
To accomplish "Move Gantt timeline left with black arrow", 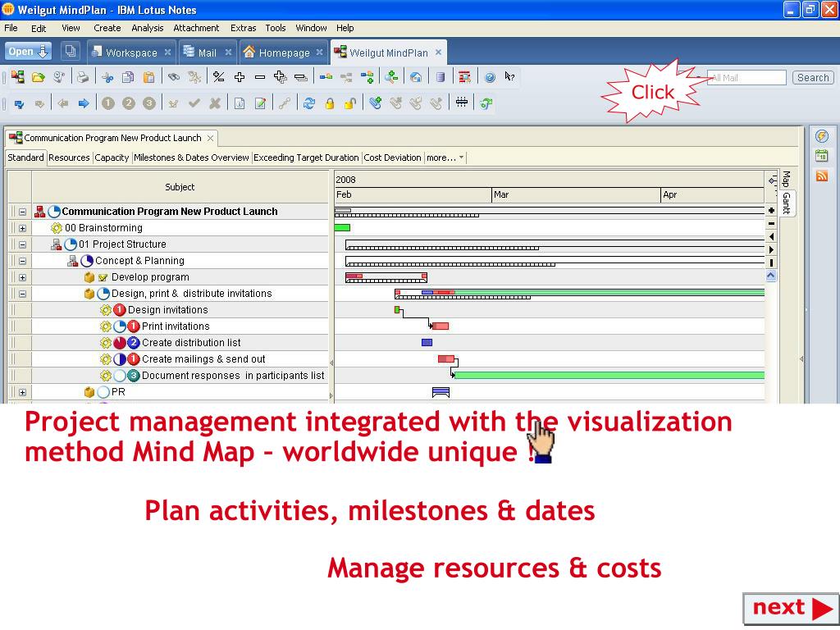I will coord(771,236).
